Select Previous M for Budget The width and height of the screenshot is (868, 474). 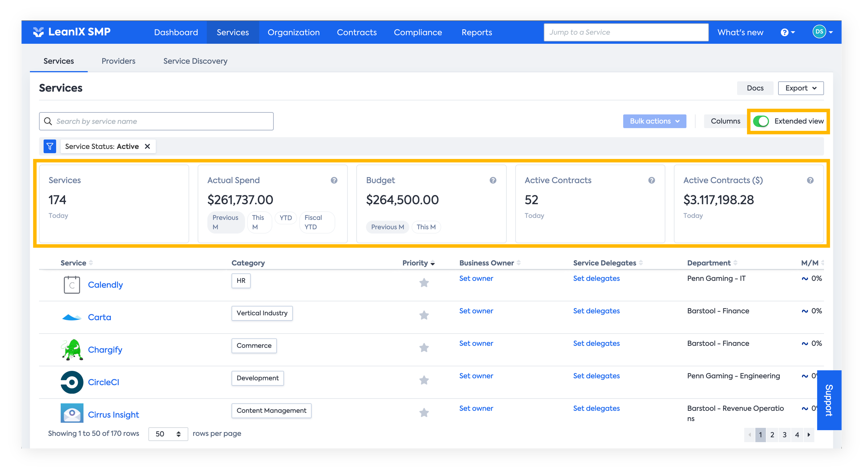point(388,227)
